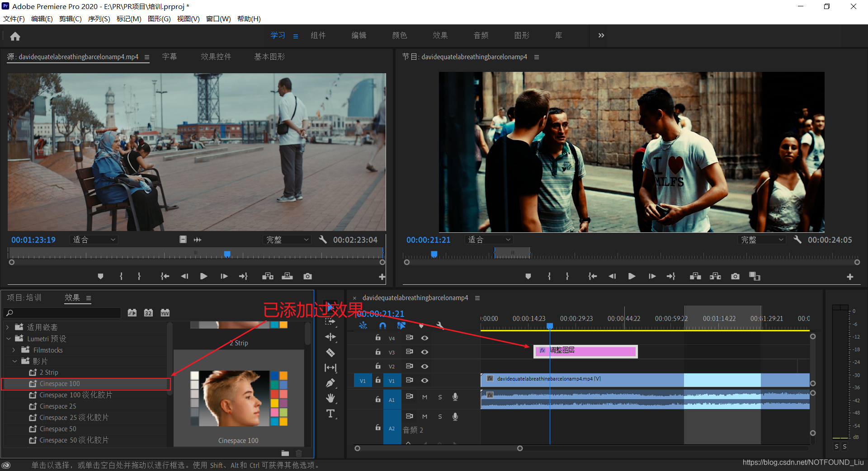
Task: Create new custom bin in Effects panel
Action: click(285, 453)
